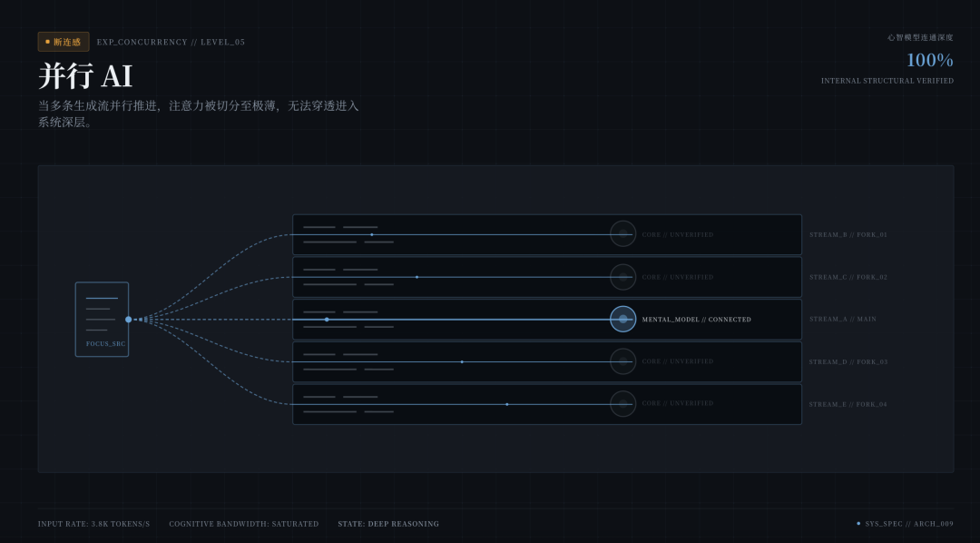
Task: Click the output dot on the FOCUS_SRC box
Action: (x=128, y=319)
